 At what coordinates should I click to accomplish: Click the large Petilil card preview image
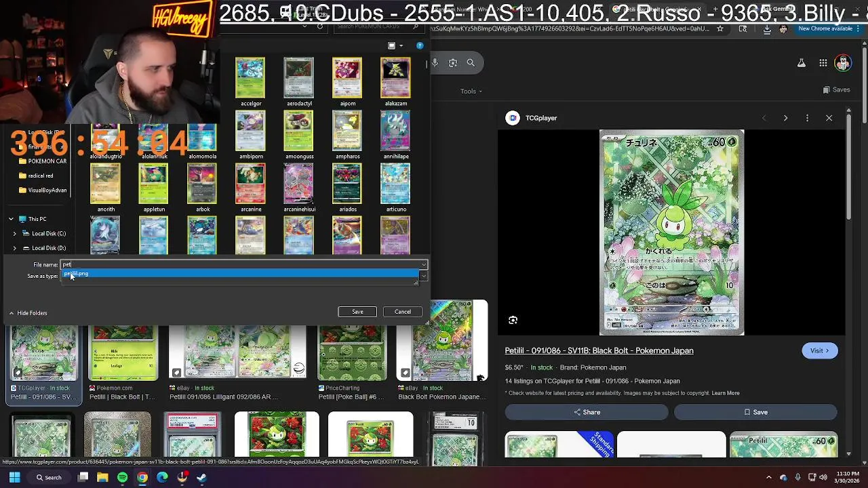tap(671, 232)
